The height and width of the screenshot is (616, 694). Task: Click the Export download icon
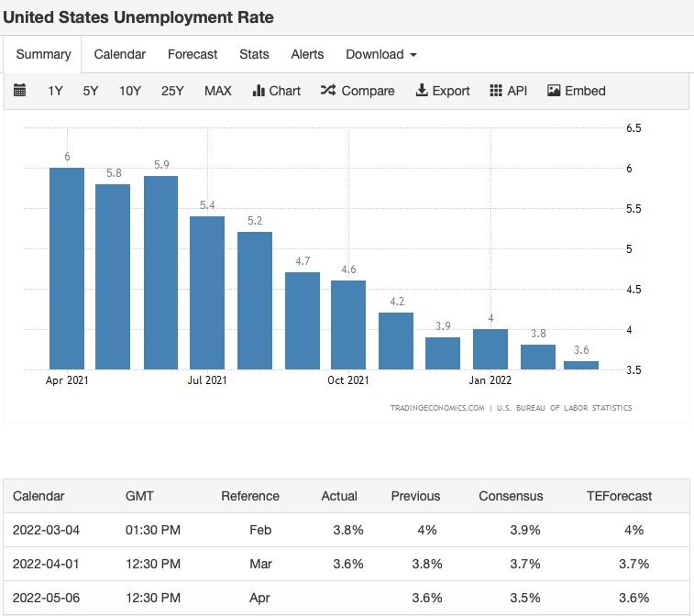(x=422, y=90)
